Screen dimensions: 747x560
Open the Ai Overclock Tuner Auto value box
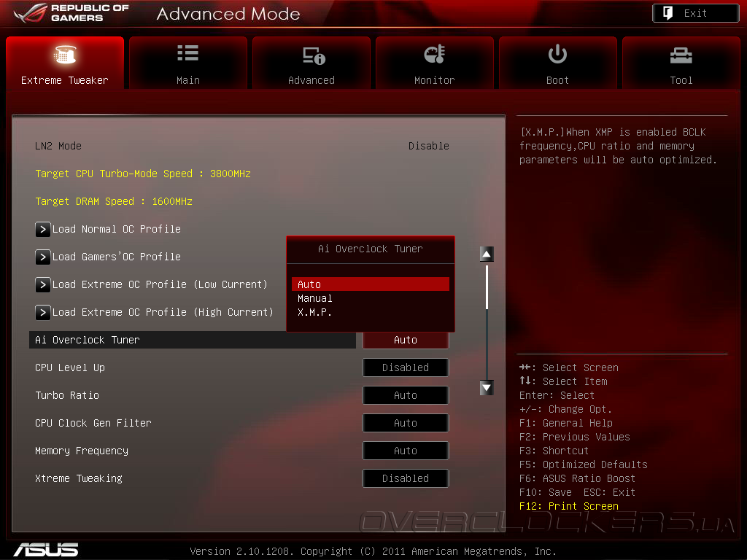pyautogui.click(x=406, y=340)
